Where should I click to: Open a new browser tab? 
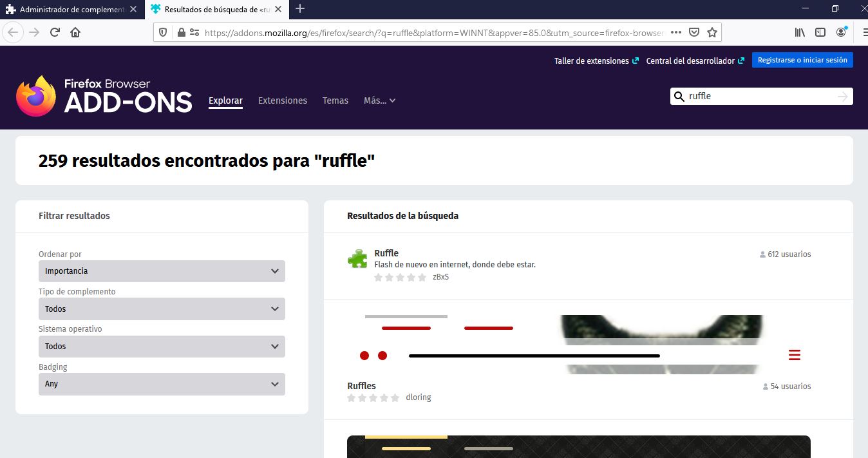300,9
